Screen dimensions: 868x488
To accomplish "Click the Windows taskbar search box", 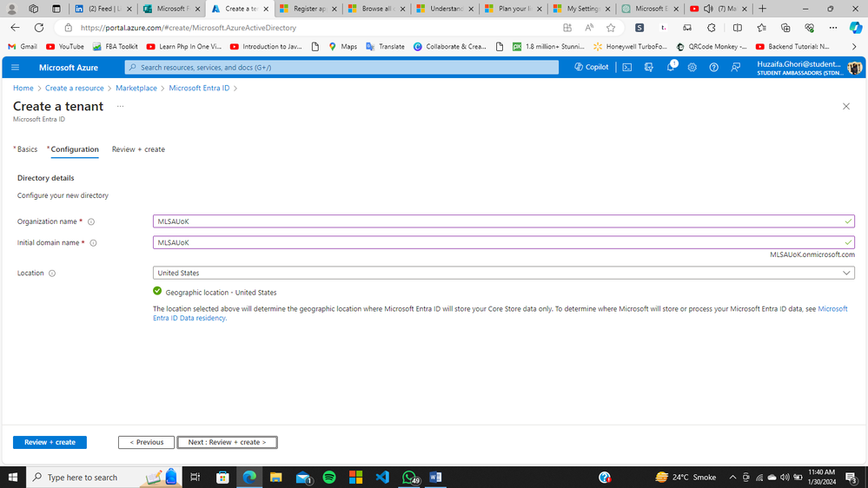I will (x=104, y=477).
